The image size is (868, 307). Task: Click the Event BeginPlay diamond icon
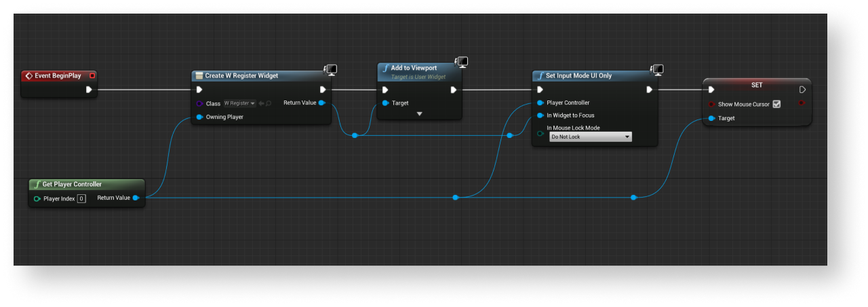pos(28,76)
